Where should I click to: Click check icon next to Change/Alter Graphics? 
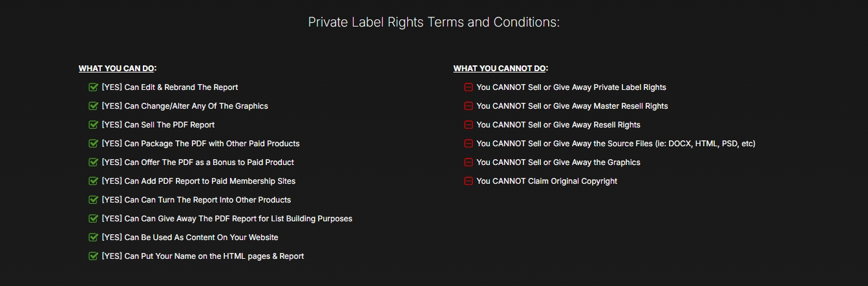pyautogui.click(x=93, y=106)
